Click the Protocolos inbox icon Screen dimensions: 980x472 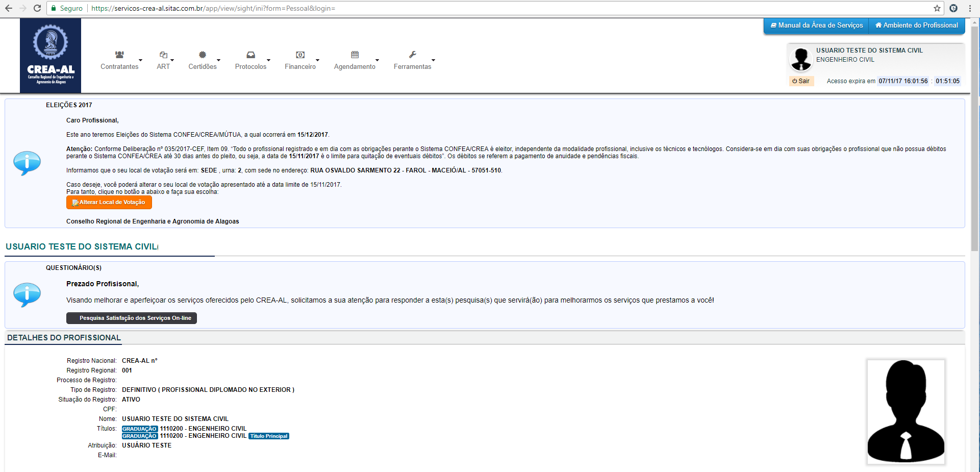point(250,55)
